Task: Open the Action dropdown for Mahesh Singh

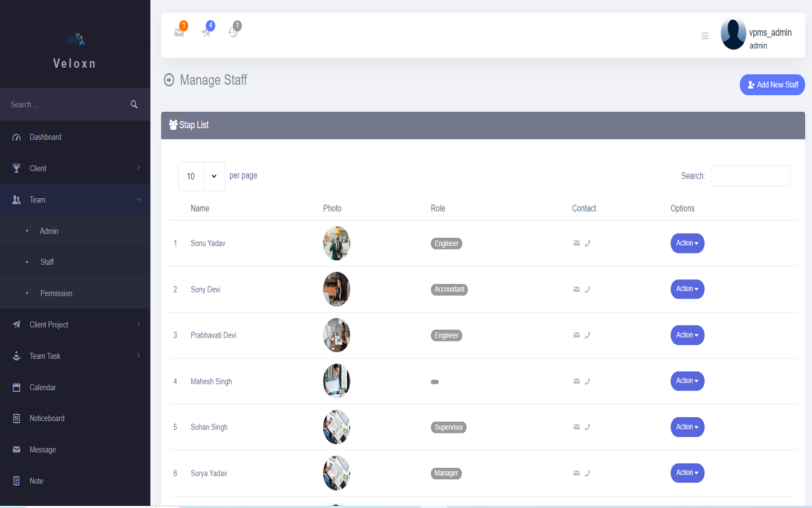Action: (687, 381)
